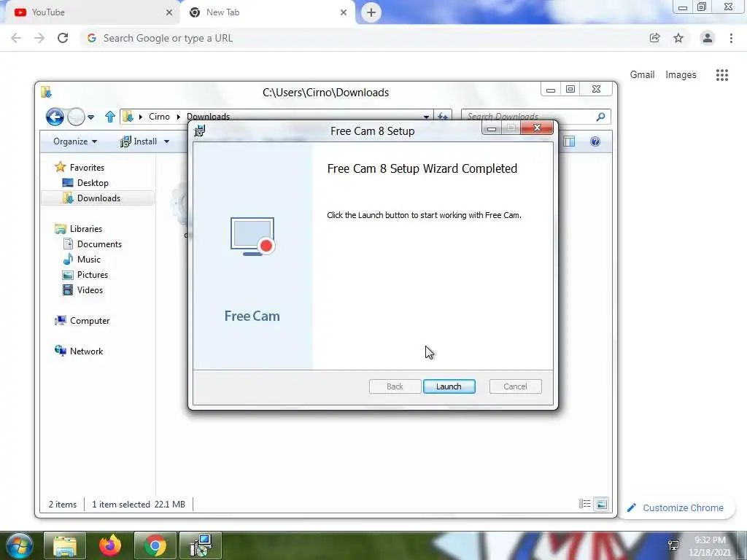Select Computer in the navigation pane

(x=90, y=321)
